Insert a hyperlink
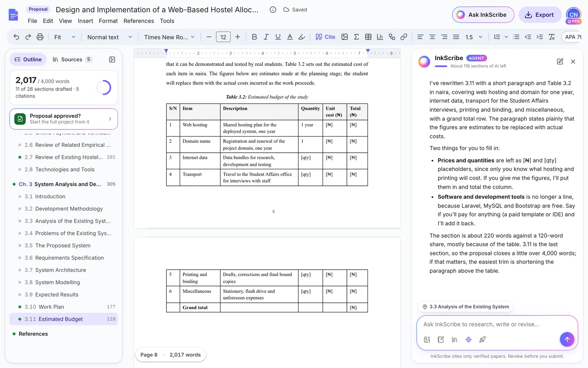The image size is (588, 368). point(404,37)
